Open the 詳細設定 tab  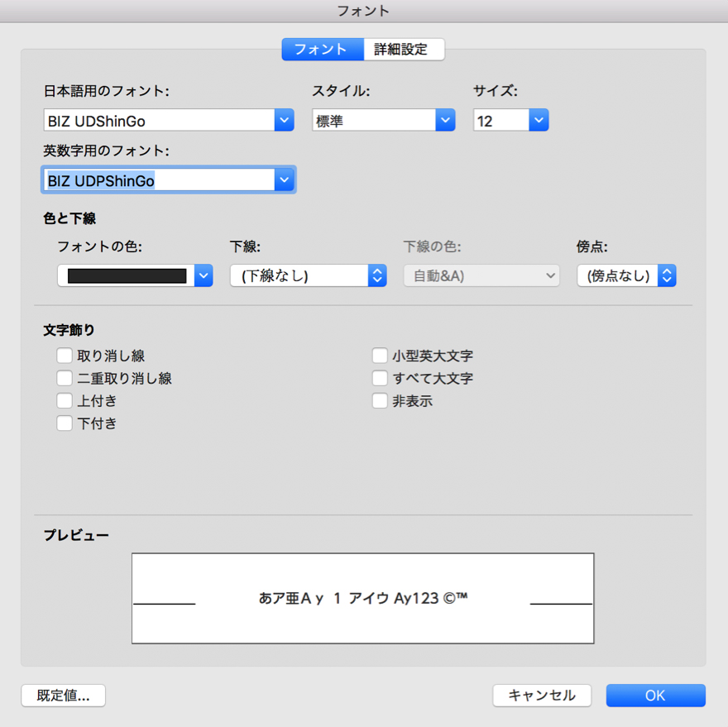[x=404, y=49]
